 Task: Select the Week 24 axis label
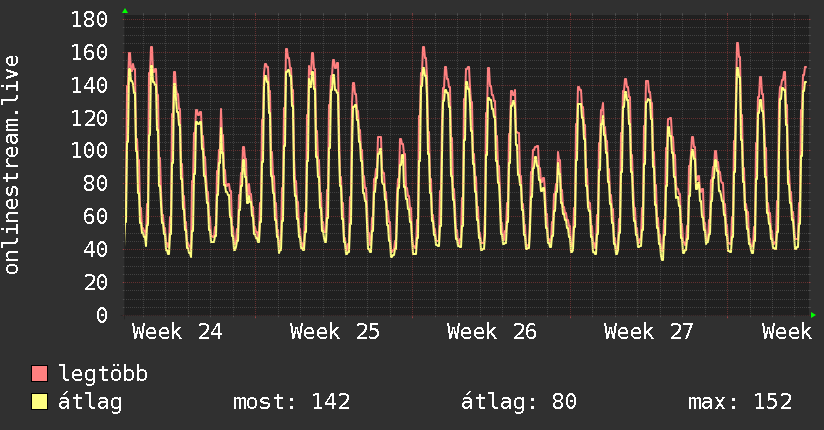178,332
